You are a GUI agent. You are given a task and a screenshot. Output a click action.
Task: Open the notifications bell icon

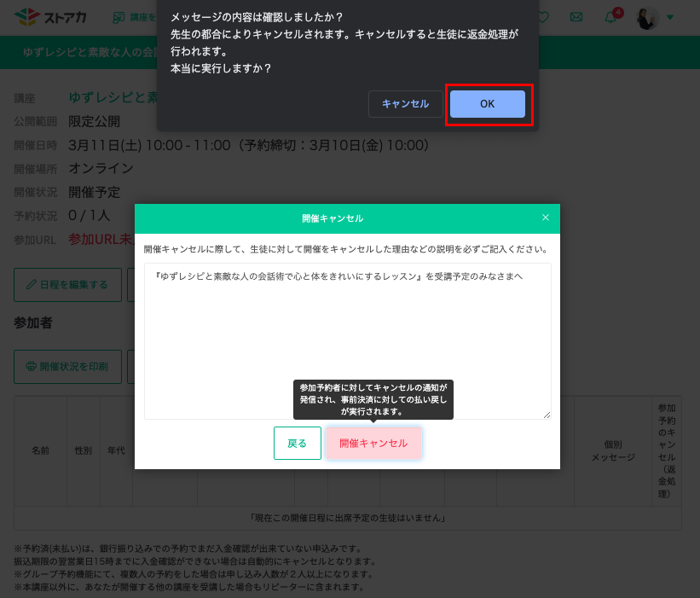(x=610, y=17)
